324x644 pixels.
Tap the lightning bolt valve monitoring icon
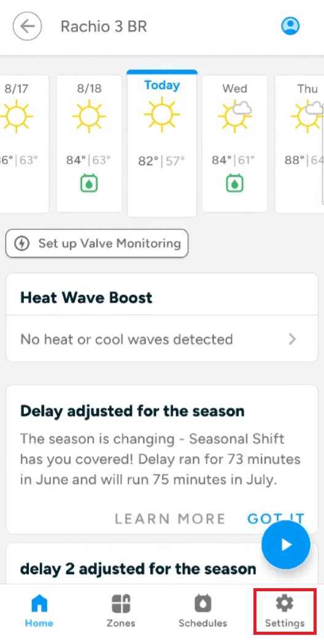(22, 243)
